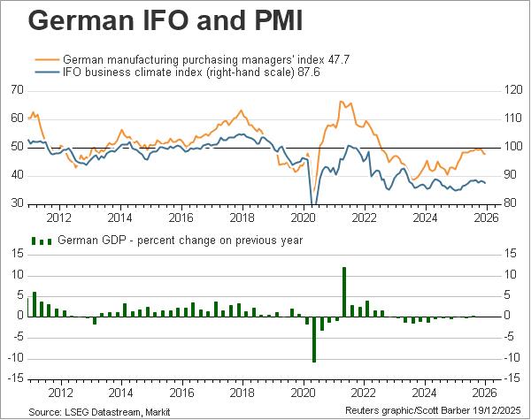Select the 2024 year label on the lower chart
The image size is (531, 420).
[x=424, y=391]
